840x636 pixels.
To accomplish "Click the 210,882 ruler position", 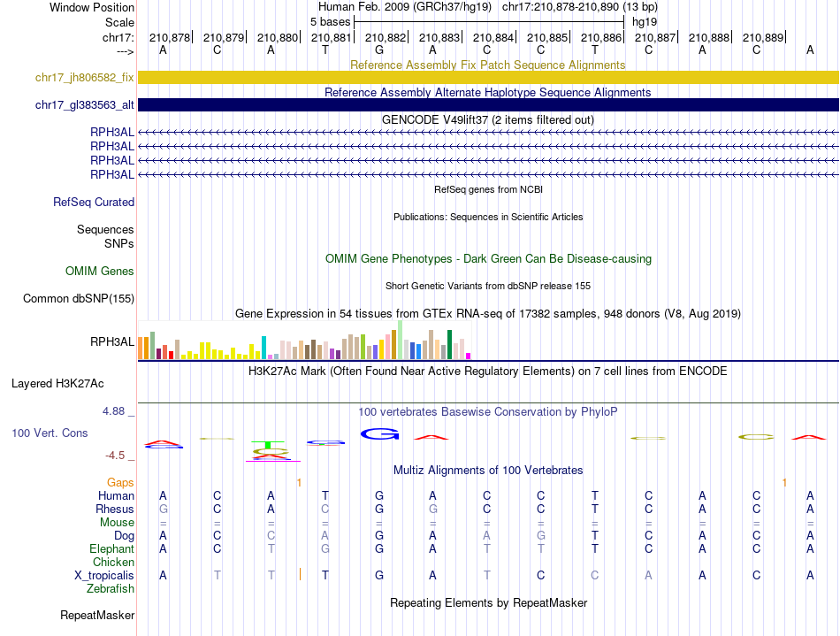I will (386, 37).
